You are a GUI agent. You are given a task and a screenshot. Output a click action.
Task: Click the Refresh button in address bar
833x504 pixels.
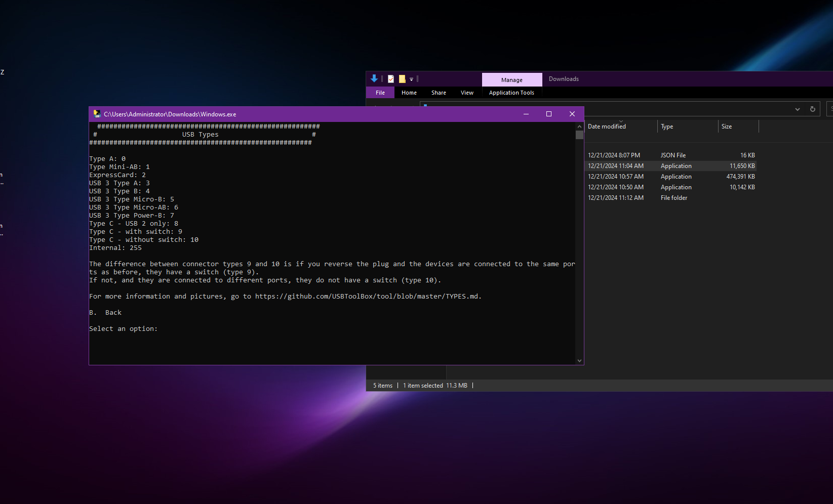pos(813,109)
